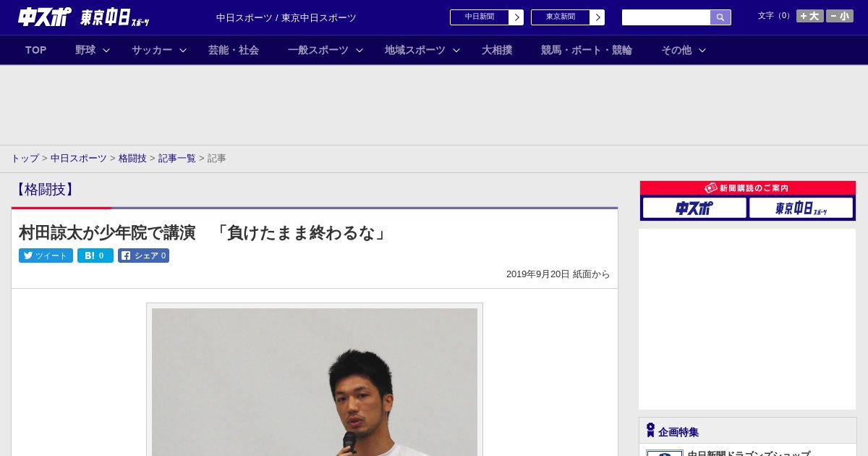
Task: Click 格闘技 breadcrumb link
Action: [x=132, y=158]
